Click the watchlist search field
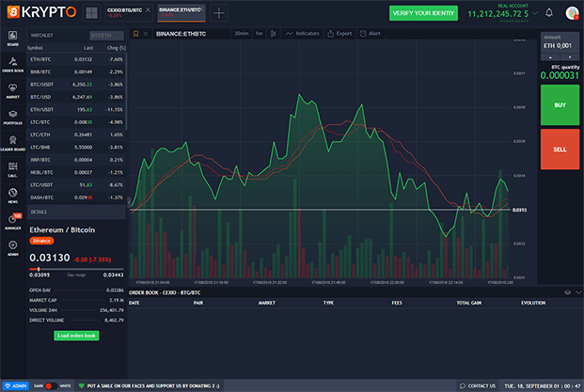Image resolution: width=584 pixels, height=392 pixels. [106, 36]
